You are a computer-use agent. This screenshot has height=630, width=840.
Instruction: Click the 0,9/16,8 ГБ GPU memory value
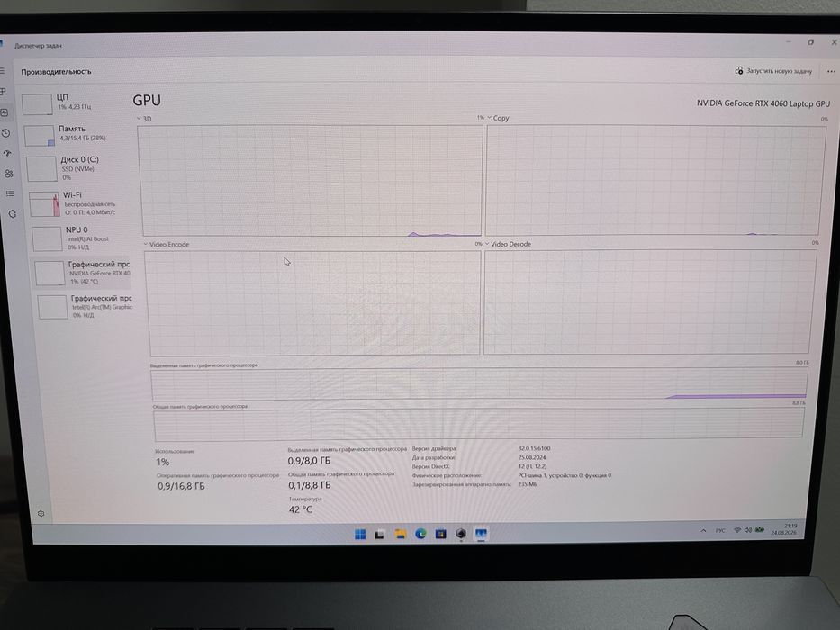pos(181,486)
